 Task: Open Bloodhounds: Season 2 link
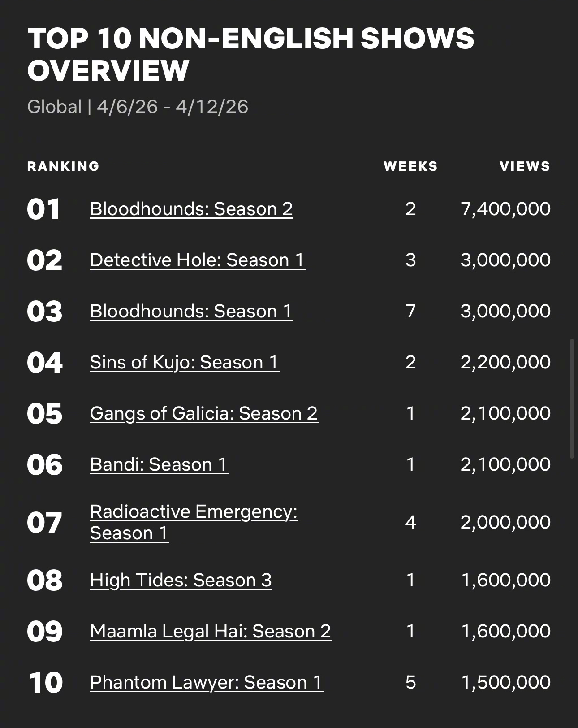(x=191, y=209)
